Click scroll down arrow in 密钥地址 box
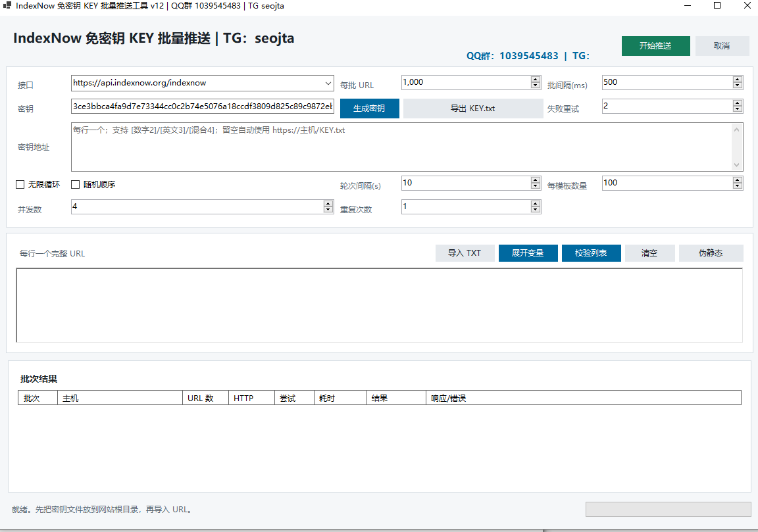 [736, 165]
